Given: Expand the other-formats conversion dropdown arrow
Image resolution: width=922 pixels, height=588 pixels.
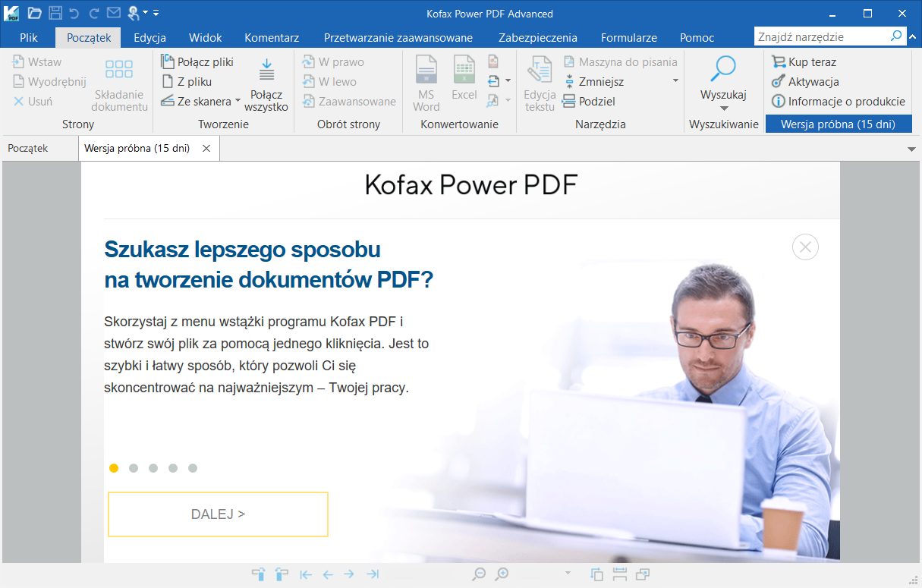Looking at the screenshot, I should click(x=508, y=81).
